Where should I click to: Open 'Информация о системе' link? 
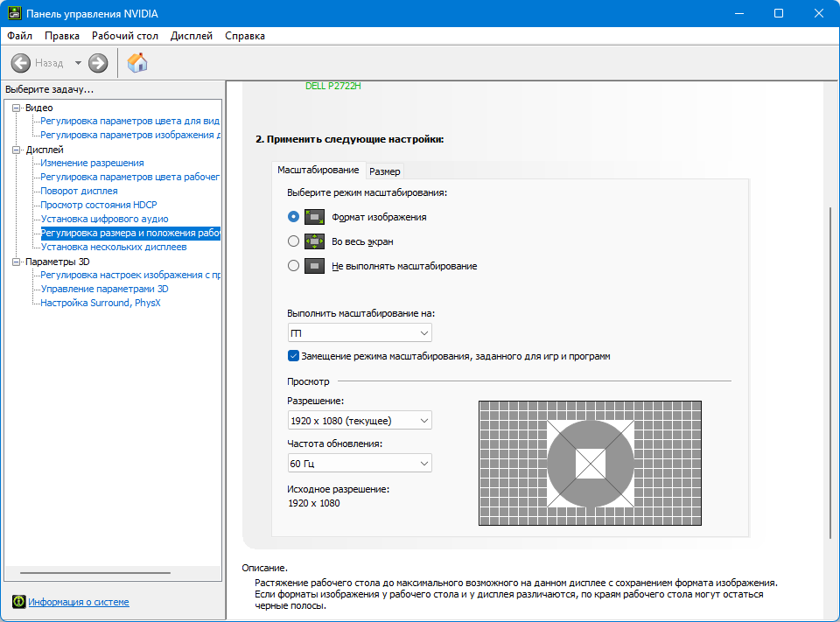[79, 602]
